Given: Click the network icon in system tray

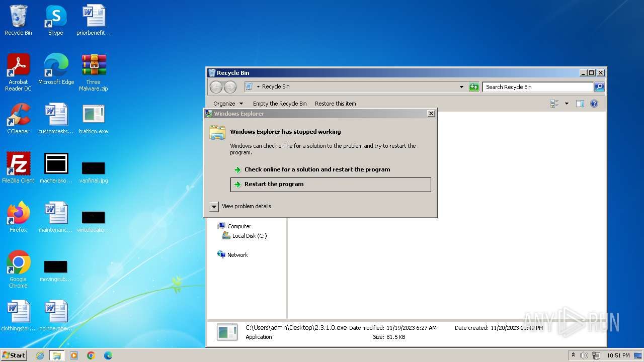Looking at the screenshot, I should coord(595,355).
